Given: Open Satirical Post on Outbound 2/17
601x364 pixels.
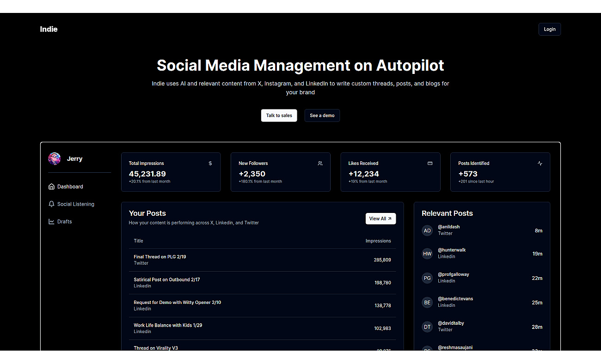Looking at the screenshot, I should (x=167, y=279).
